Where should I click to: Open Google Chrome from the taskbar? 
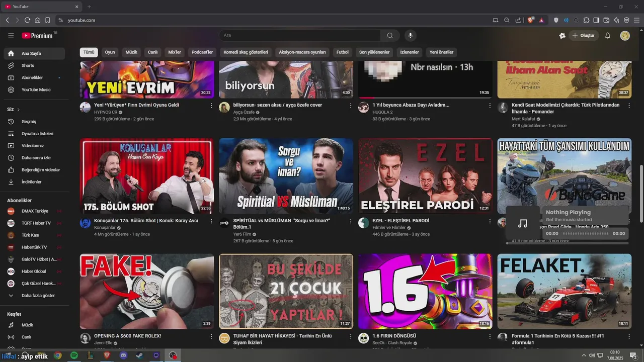(x=58, y=355)
